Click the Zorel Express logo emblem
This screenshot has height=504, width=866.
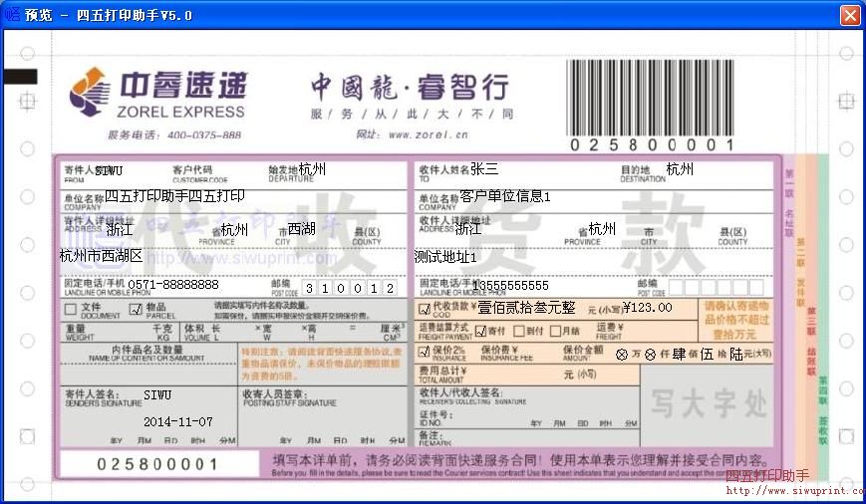(x=90, y=91)
